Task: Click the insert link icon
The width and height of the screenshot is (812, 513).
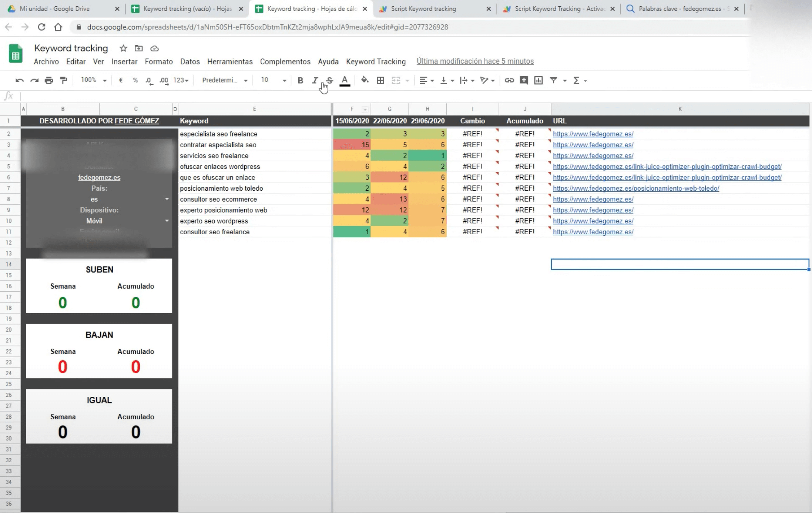Action: pos(509,80)
